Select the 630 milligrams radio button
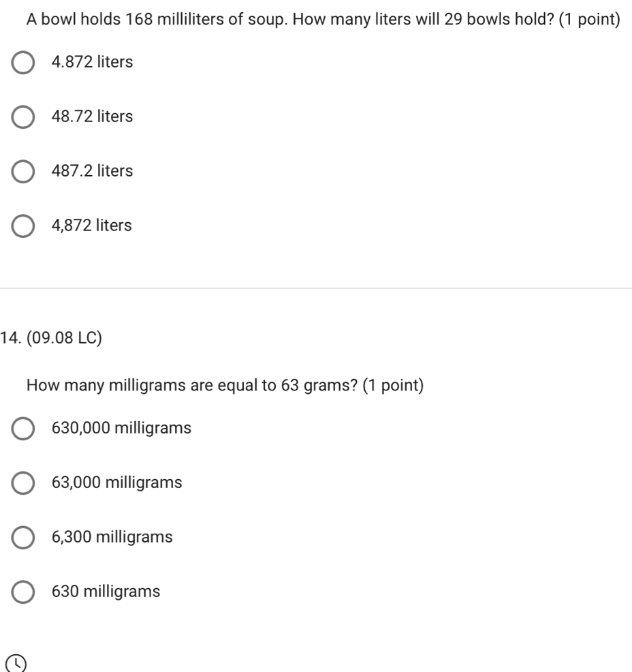Viewport: 632px width, 672px height. coord(22,592)
